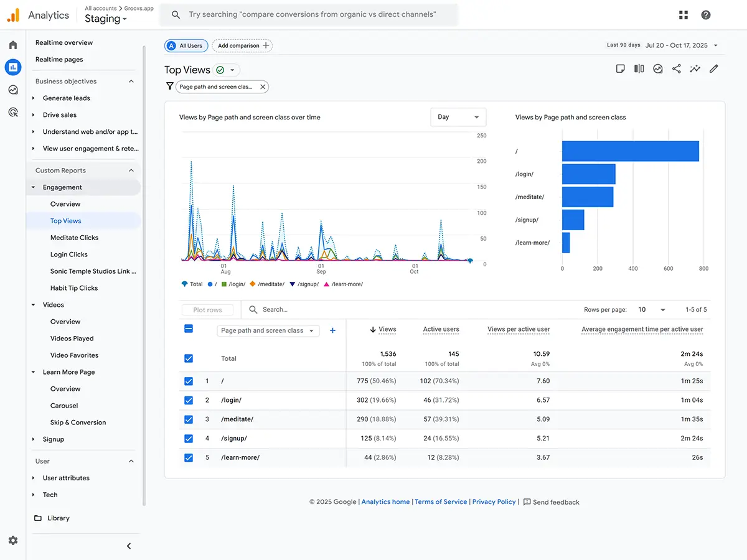Select Meditate Clicks in the sidebar

click(74, 238)
